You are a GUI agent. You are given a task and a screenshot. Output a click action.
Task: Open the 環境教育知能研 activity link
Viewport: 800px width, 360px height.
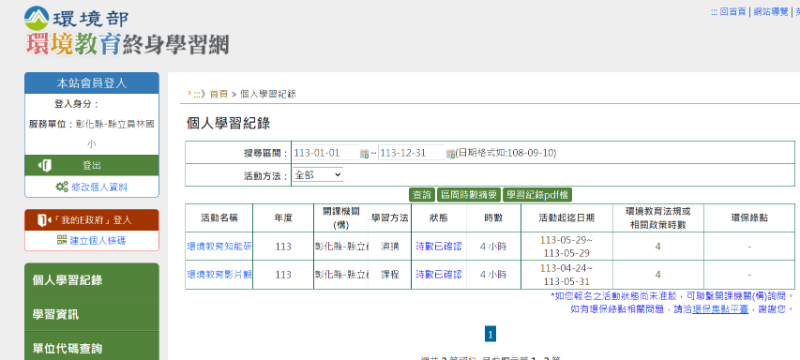pos(219,247)
